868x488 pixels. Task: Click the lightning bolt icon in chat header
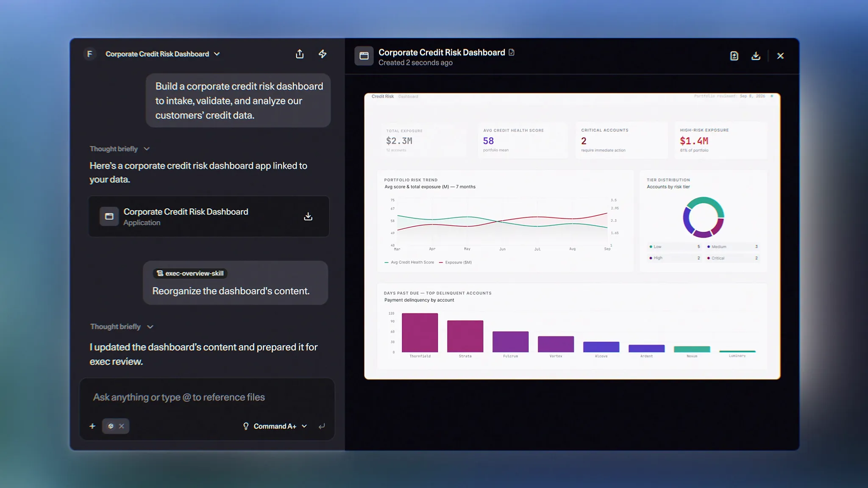point(323,54)
